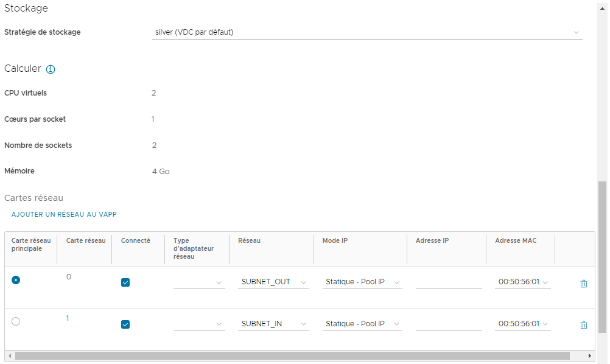Open Mode IP dropdown for SUBNET_IN row
Viewport: 610px width, 364px height.
click(362, 324)
